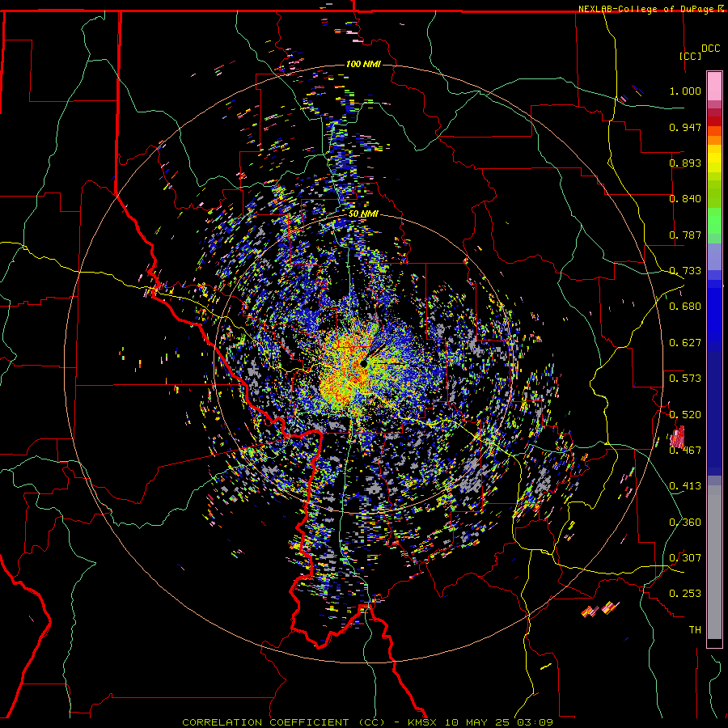
Task: Click the TH threshold label on scale
Action: pyautogui.click(x=695, y=630)
